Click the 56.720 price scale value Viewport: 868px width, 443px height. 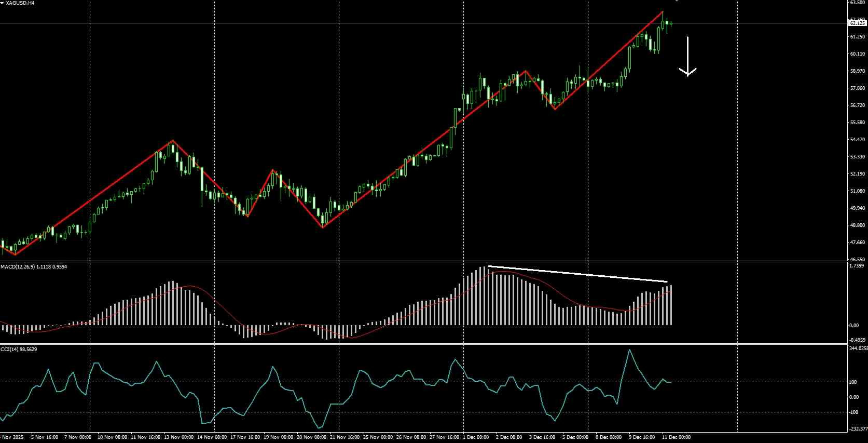point(858,105)
